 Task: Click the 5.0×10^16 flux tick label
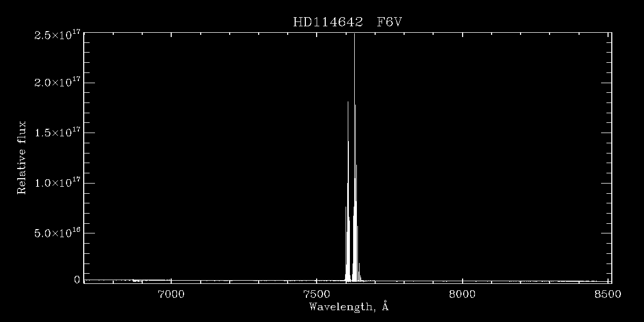point(57,233)
